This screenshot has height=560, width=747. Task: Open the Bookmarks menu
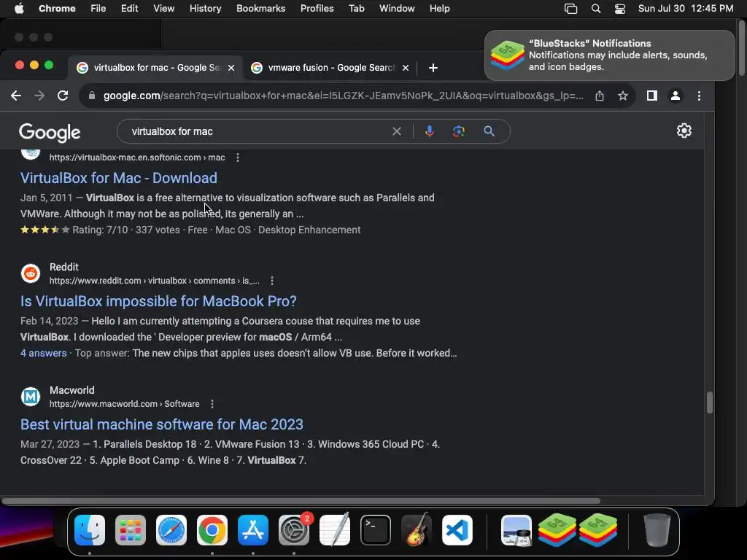[260, 9]
